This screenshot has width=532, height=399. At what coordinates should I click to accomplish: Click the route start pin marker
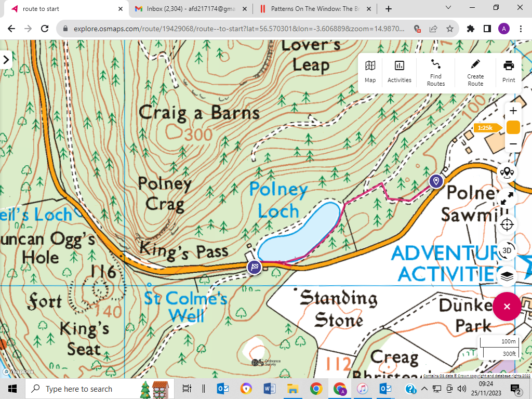click(436, 181)
